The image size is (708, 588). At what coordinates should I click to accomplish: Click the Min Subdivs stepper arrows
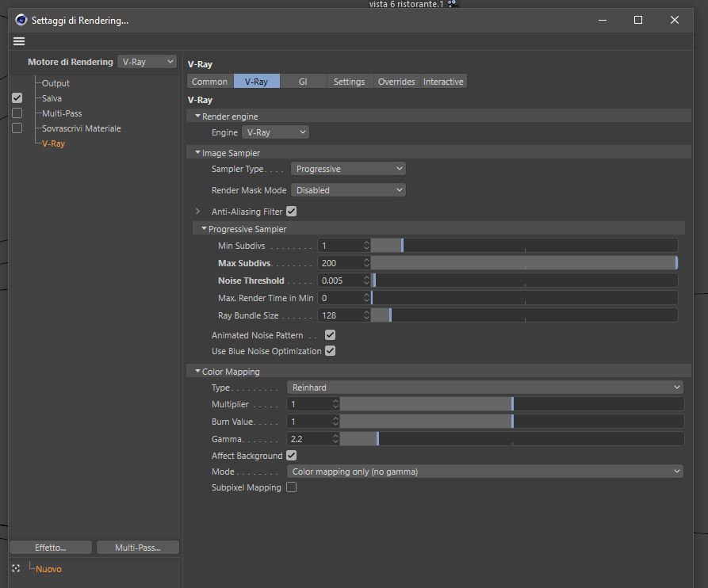tap(366, 246)
